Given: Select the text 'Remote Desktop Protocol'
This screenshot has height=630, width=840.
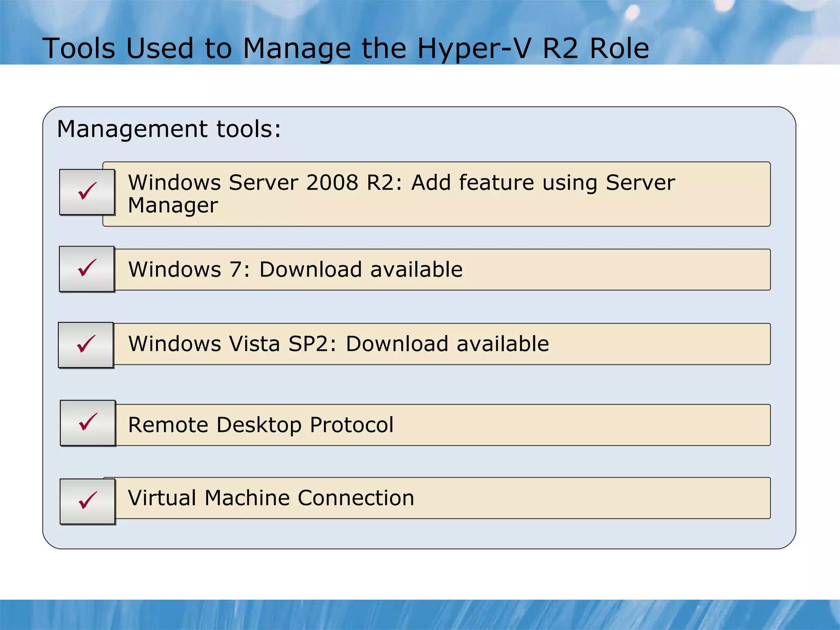Looking at the screenshot, I should (x=261, y=425).
